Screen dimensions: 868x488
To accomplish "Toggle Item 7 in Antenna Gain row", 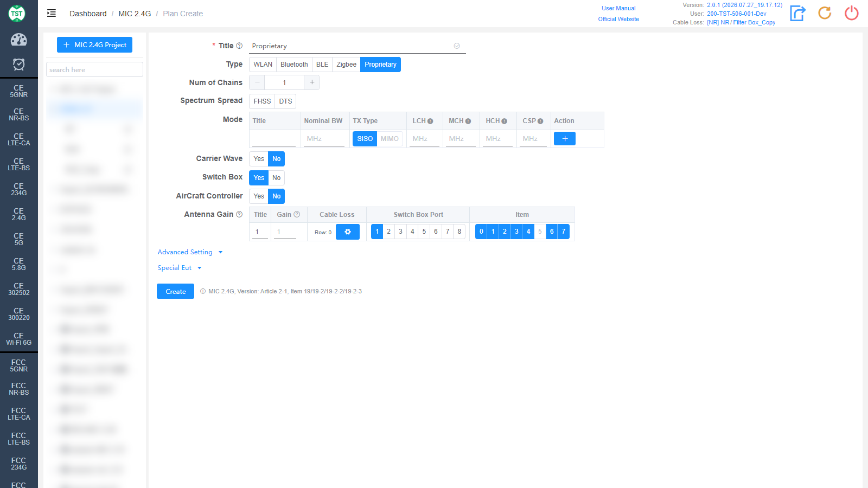I will (564, 232).
